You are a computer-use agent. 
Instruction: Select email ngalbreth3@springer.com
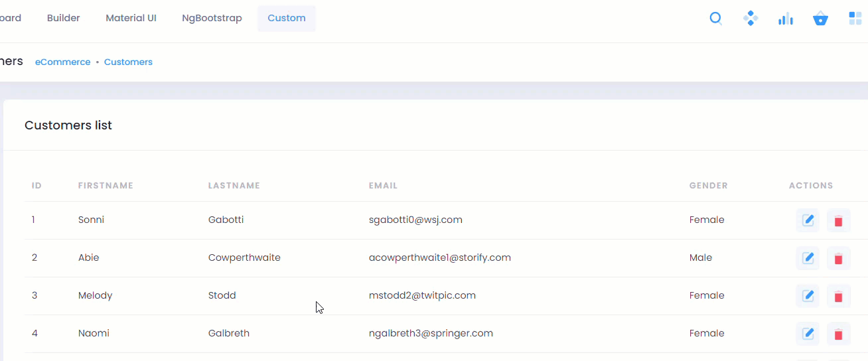coord(431,333)
